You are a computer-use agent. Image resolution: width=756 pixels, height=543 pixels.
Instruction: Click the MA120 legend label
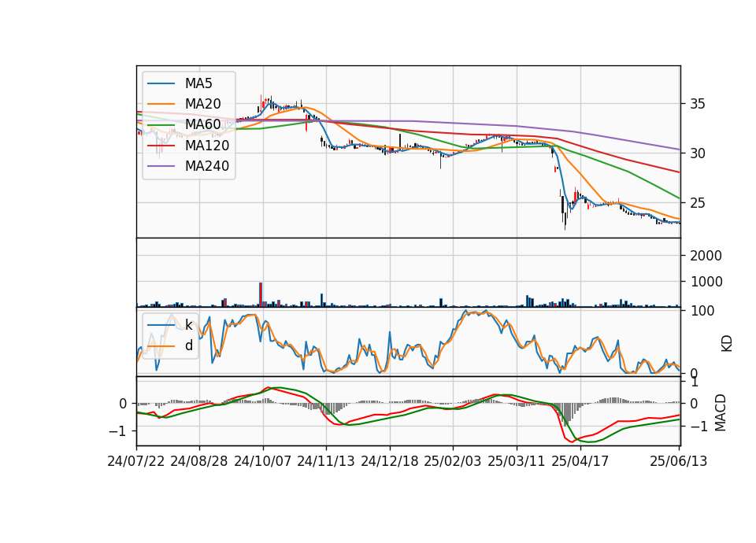(x=207, y=145)
